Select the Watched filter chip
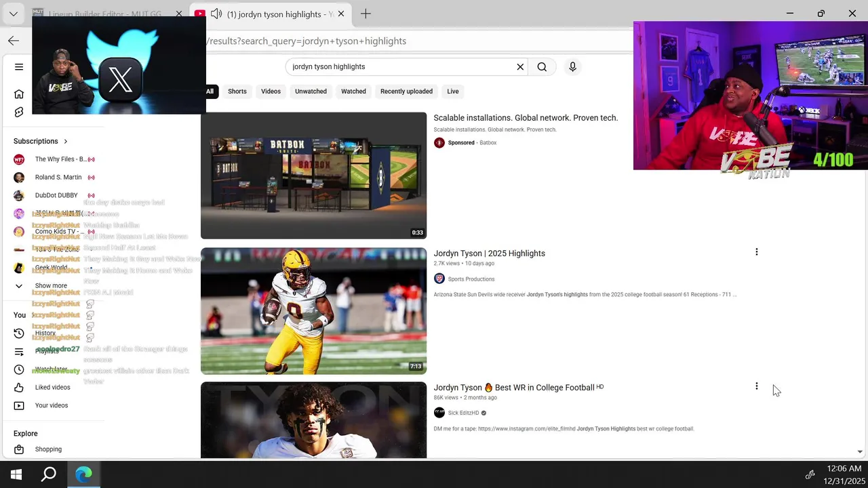 (353, 91)
